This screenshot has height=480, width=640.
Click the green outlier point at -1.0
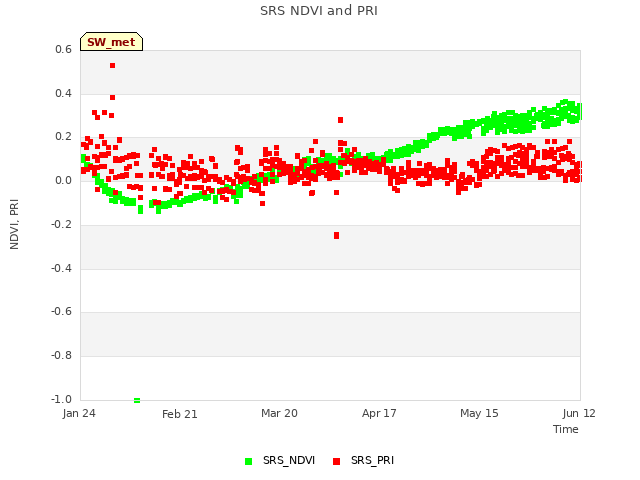pos(137,400)
